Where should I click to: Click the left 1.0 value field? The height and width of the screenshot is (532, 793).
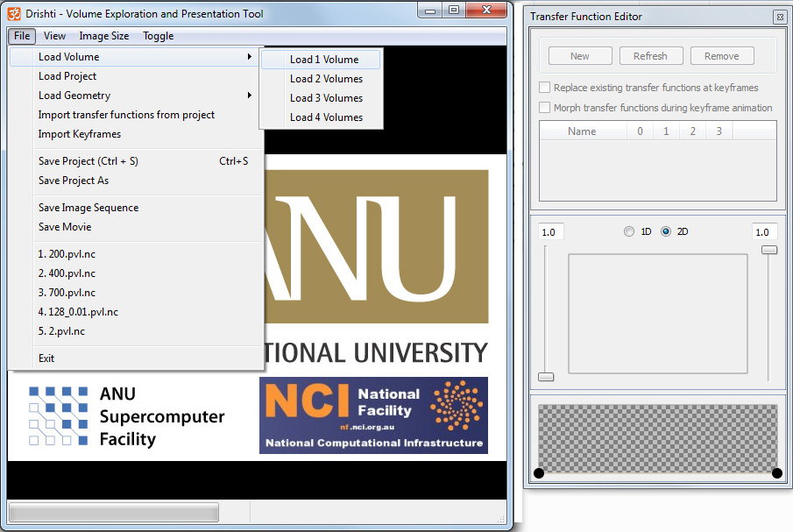(x=551, y=232)
